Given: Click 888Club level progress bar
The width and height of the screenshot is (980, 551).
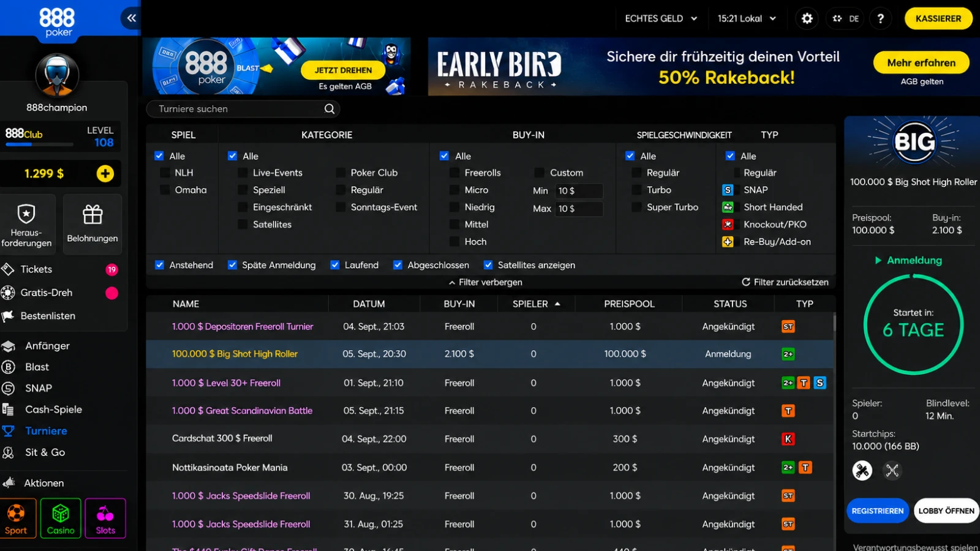Looking at the screenshot, I should [x=39, y=144].
